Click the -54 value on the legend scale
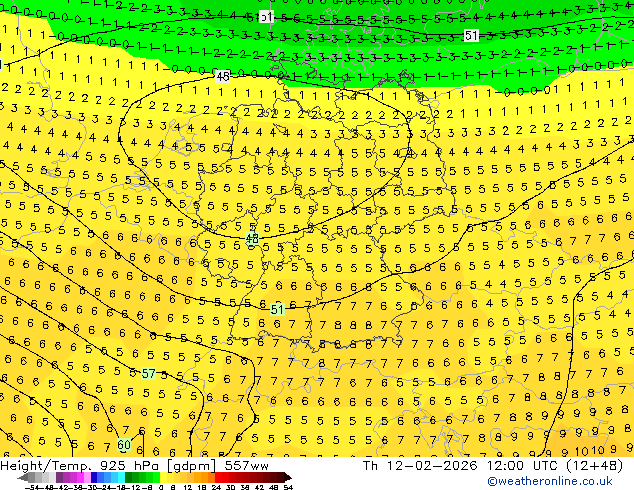This screenshot has width=634, height=490. click(x=34, y=488)
